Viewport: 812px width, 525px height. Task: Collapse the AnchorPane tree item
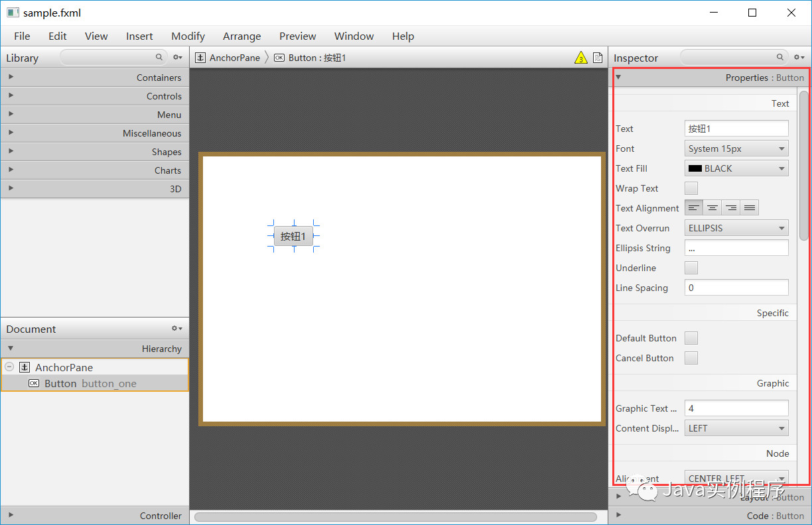9,367
